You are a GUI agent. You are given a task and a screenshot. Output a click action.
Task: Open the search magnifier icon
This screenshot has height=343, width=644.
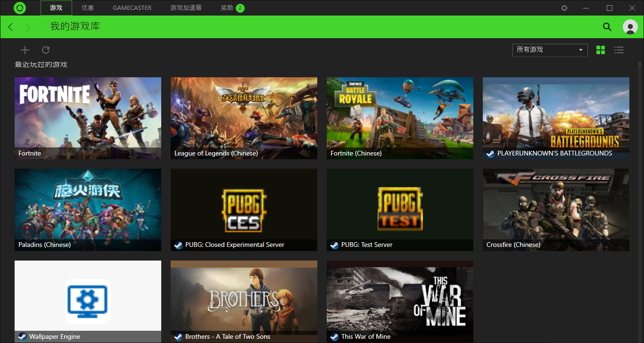tap(607, 27)
